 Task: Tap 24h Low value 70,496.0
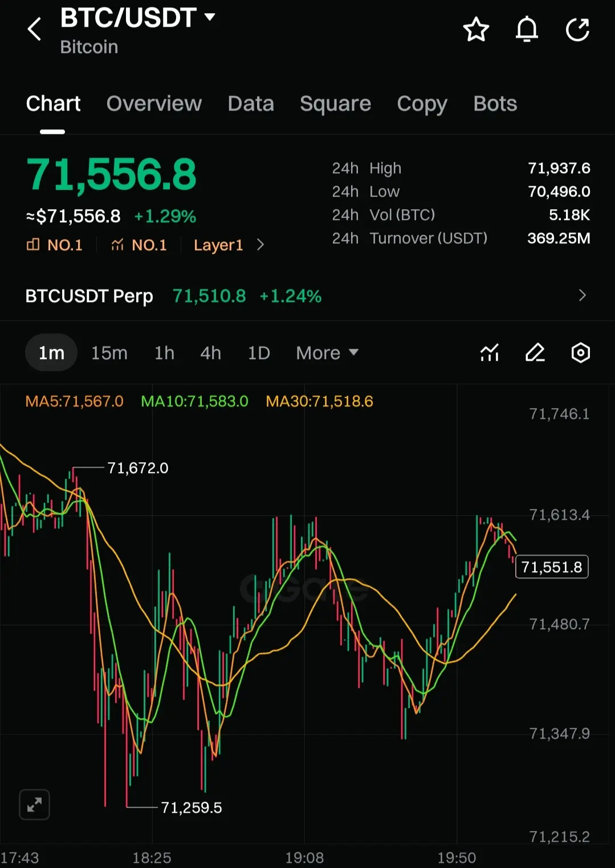click(559, 191)
